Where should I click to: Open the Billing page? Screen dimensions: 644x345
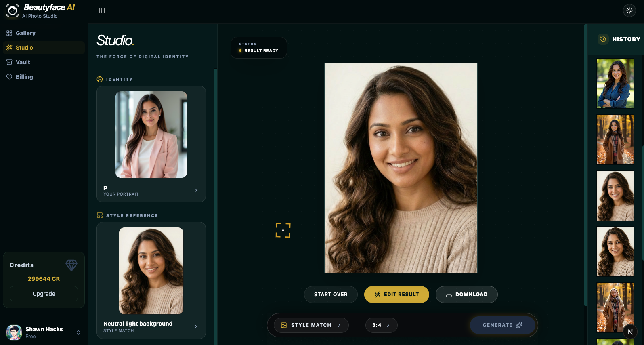pyautogui.click(x=44, y=77)
